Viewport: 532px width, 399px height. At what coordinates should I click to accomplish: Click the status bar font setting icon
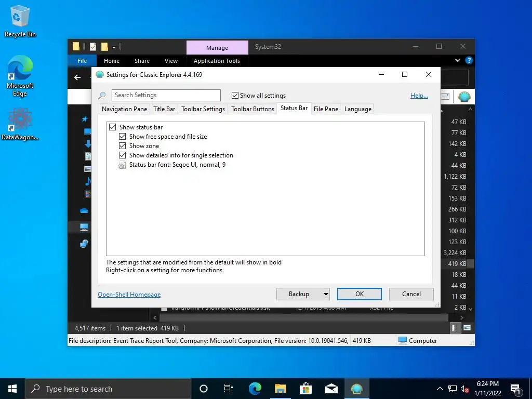[x=122, y=165]
